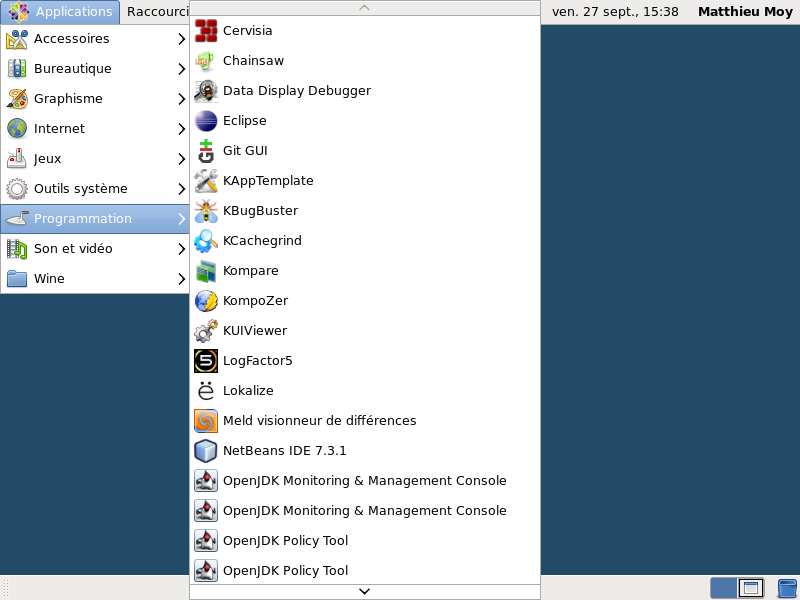Click the KUIViewer gears icon
This screenshot has width=800, height=600.
(x=206, y=331)
